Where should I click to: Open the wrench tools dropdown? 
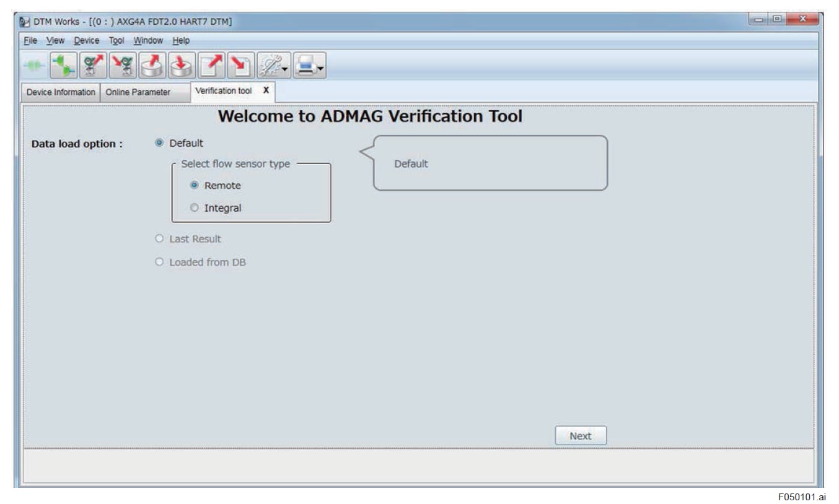click(x=274, y=66)
